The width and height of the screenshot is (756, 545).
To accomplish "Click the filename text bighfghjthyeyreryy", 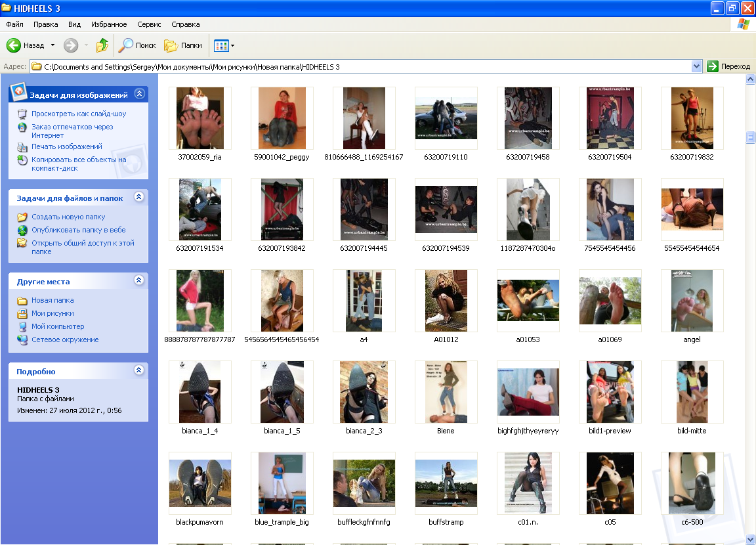I will [x=528, y=431].
